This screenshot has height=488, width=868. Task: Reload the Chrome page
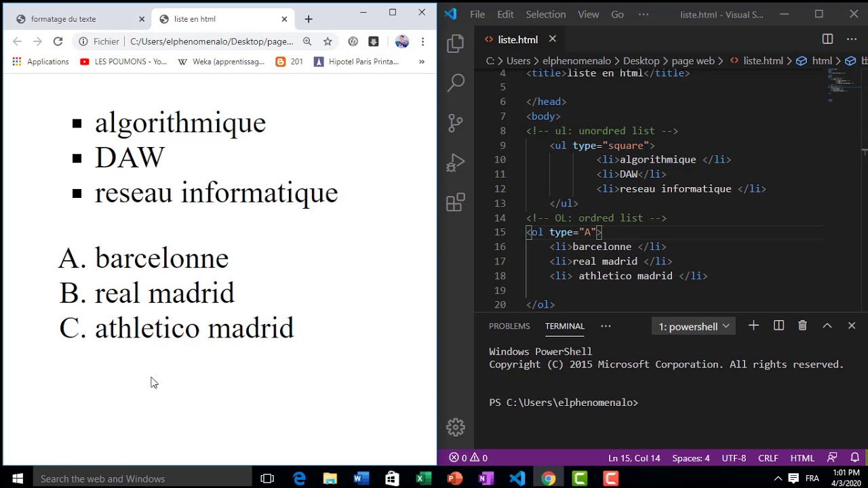(x=58, y=41)
